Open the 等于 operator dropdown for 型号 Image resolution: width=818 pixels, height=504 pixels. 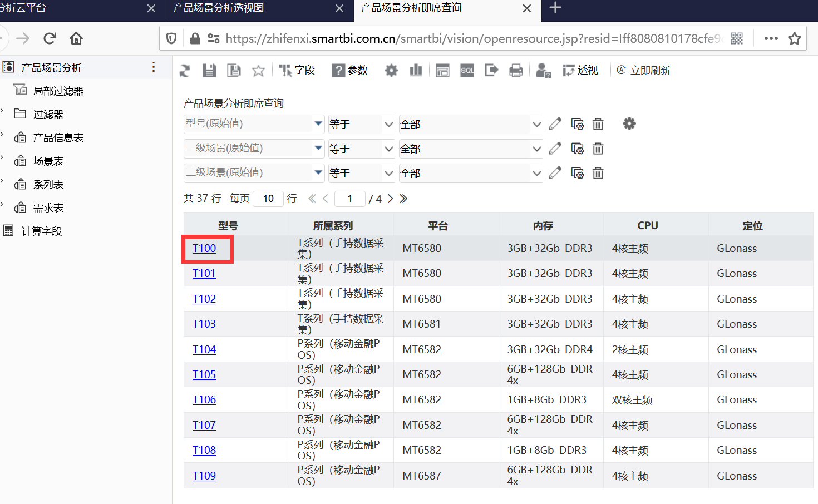tap(362, 124)
